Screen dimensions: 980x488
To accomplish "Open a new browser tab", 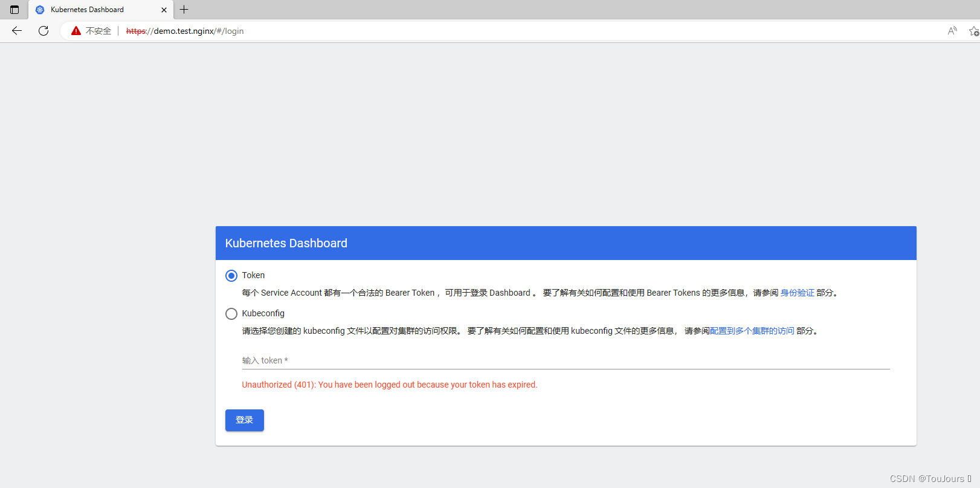I will [x=184, y=10].
